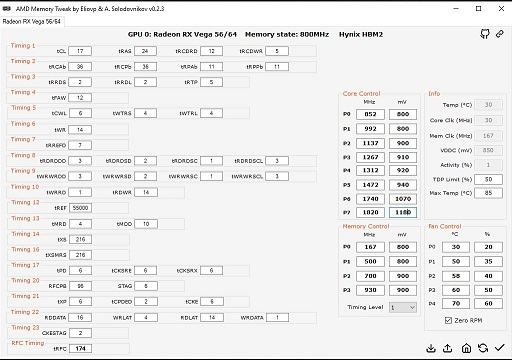Click the tRCDRD value field
The image size is (512, 360).
click(x=211, y=51)
